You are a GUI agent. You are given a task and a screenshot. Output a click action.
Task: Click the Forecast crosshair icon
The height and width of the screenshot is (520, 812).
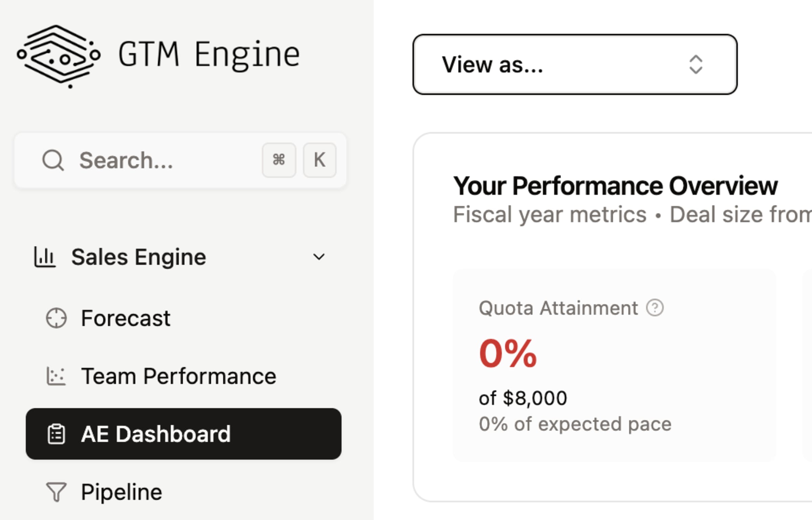tap(56, 318)
